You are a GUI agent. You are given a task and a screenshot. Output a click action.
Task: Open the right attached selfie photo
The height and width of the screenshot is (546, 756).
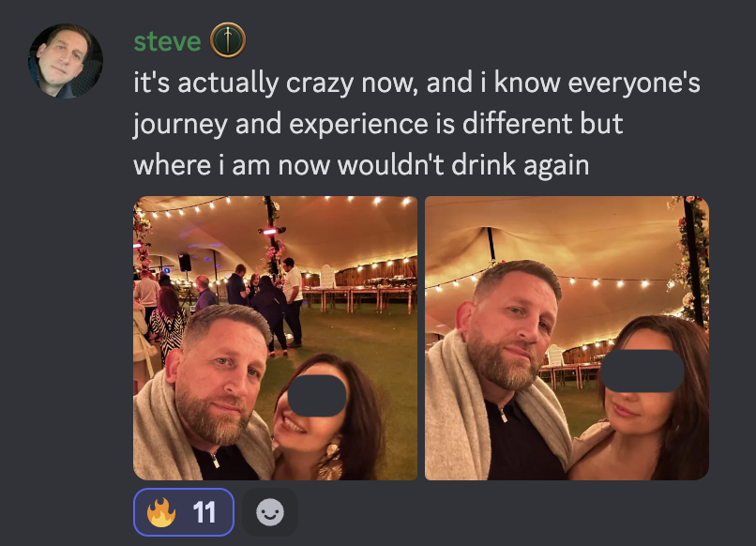(567, 338)
